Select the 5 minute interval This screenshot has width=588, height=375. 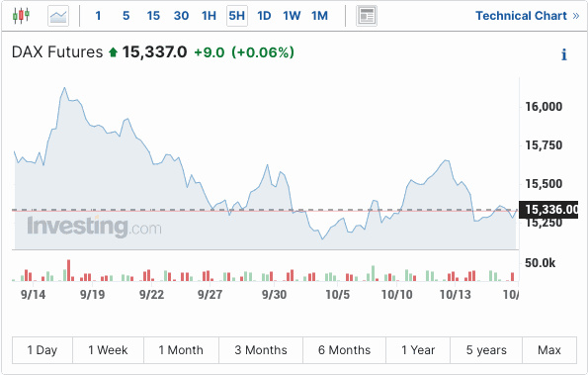126,16
